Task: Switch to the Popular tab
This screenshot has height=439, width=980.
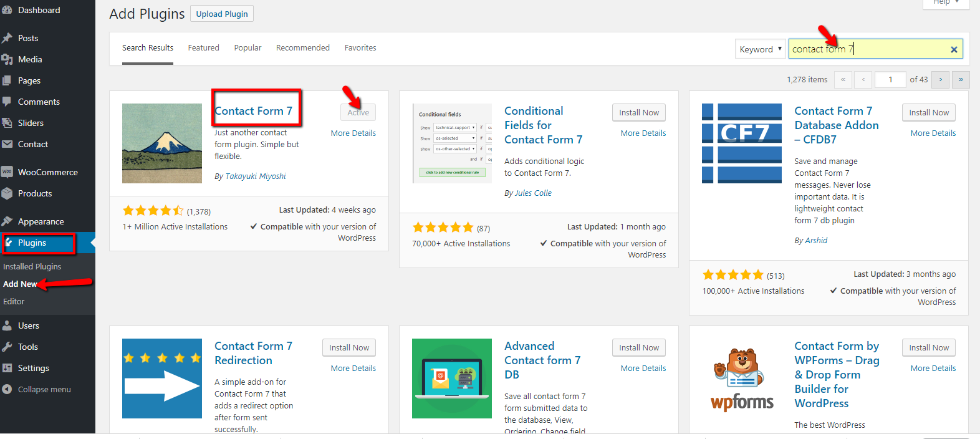Action: [247, 48]
